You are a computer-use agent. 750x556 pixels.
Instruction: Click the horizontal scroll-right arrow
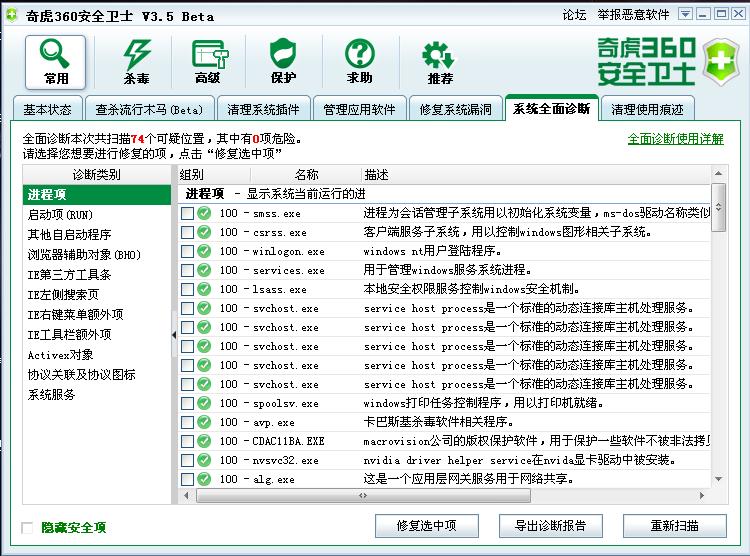point(701,495)
